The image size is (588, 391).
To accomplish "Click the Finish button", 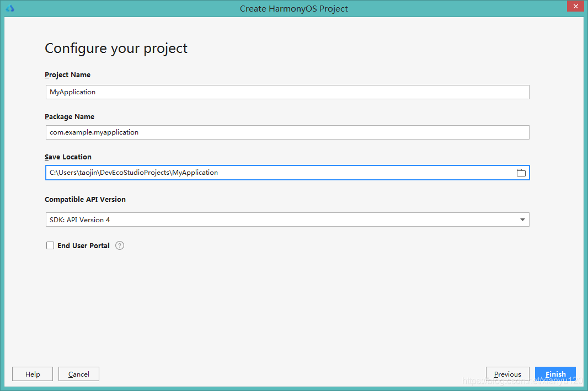I will click(555, 374).
